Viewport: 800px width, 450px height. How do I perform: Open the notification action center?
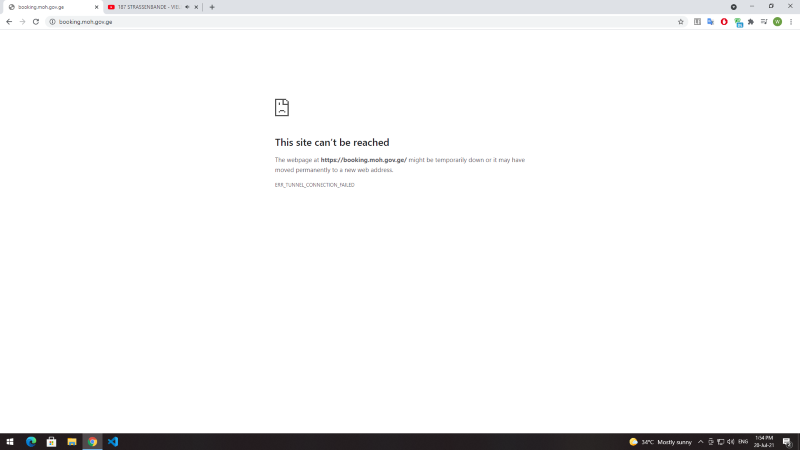787,442
